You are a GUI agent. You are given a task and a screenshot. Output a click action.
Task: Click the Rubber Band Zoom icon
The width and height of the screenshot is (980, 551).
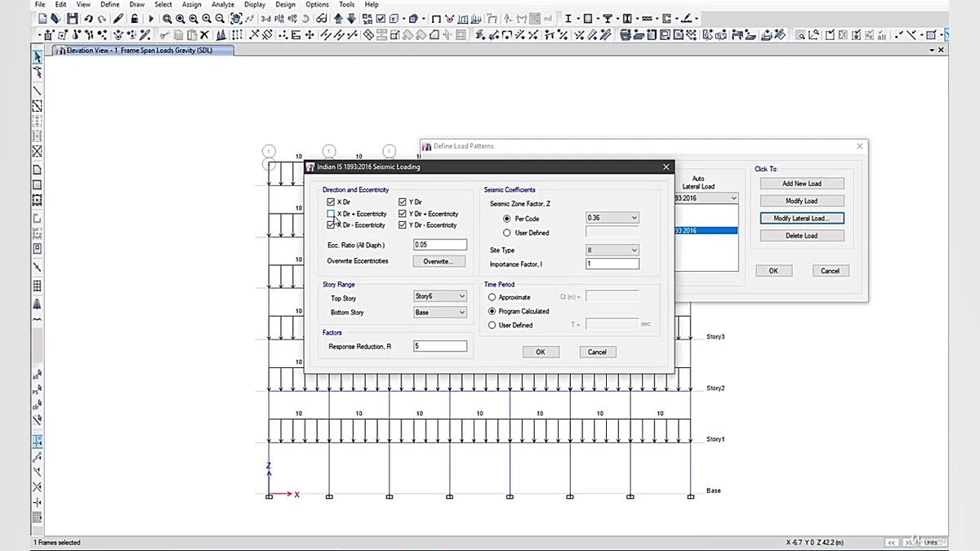166,18
